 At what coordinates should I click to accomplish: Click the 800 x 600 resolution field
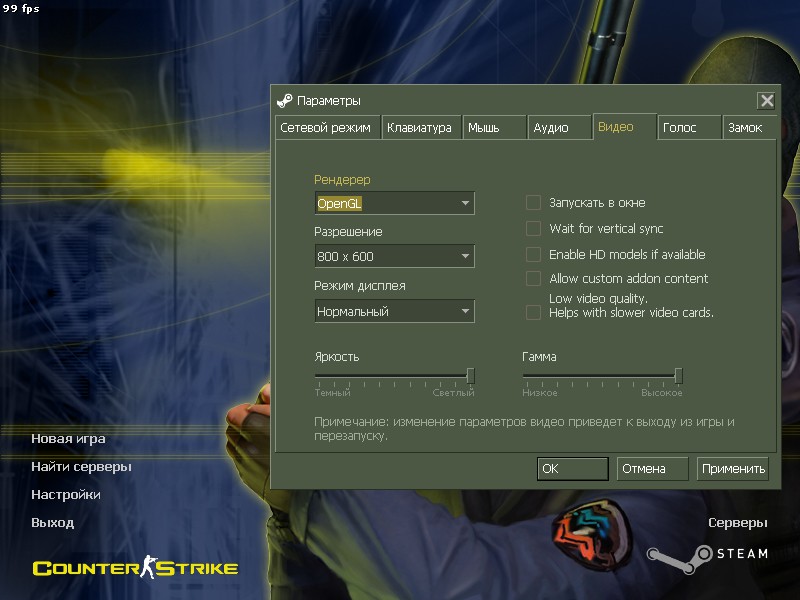tap(394, 256)
